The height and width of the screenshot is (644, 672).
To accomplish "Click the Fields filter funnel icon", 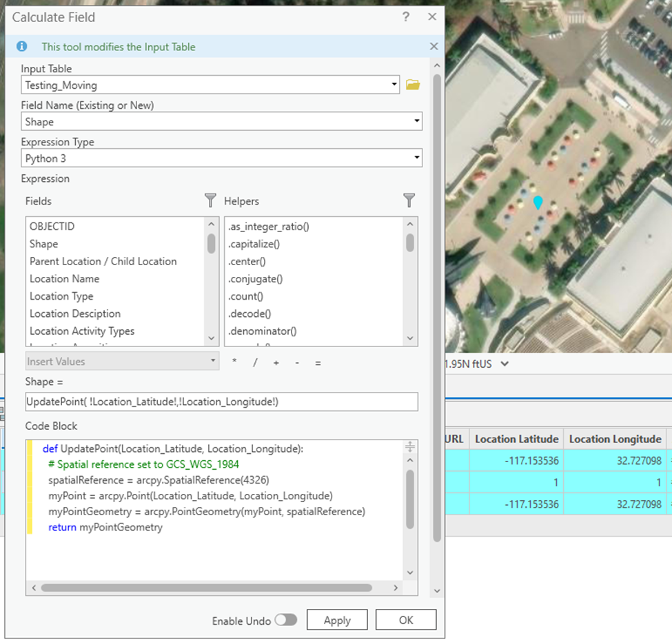I will click(210, 200).
